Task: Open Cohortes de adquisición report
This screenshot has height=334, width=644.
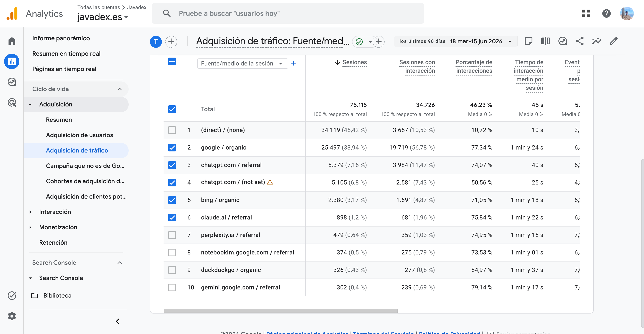Action: click(x=85, y=181)
